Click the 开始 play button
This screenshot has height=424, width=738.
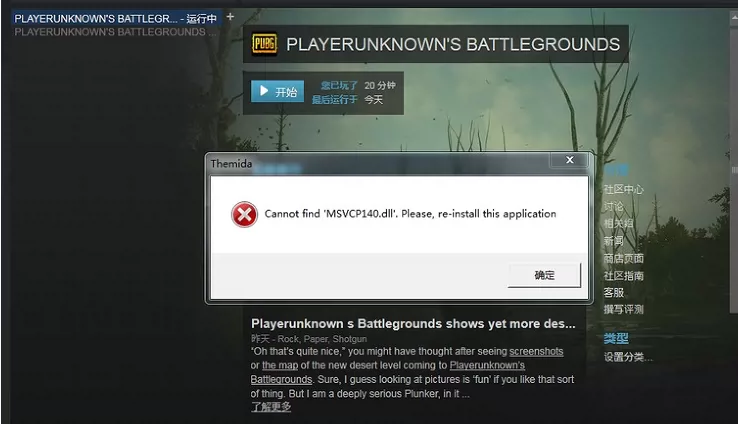(277, 91)
